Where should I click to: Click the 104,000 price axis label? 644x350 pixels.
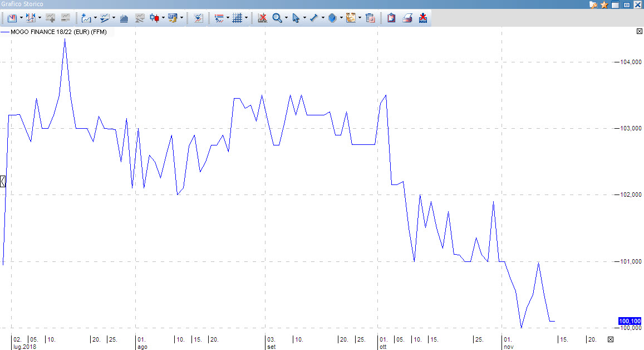tap(631, 62)
